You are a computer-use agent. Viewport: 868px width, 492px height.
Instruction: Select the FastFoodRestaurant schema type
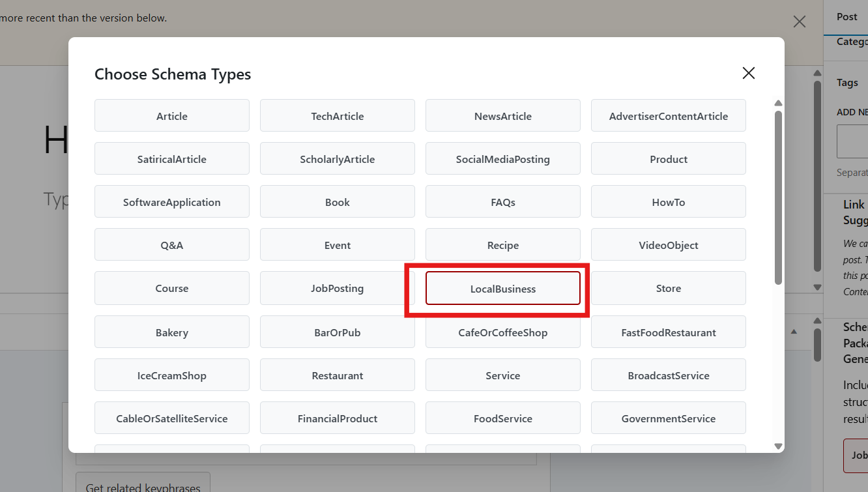[669, 332]
